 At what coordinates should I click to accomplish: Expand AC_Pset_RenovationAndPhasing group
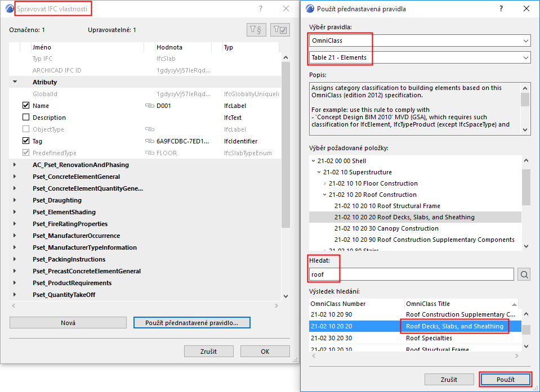[x=15, y=165]
